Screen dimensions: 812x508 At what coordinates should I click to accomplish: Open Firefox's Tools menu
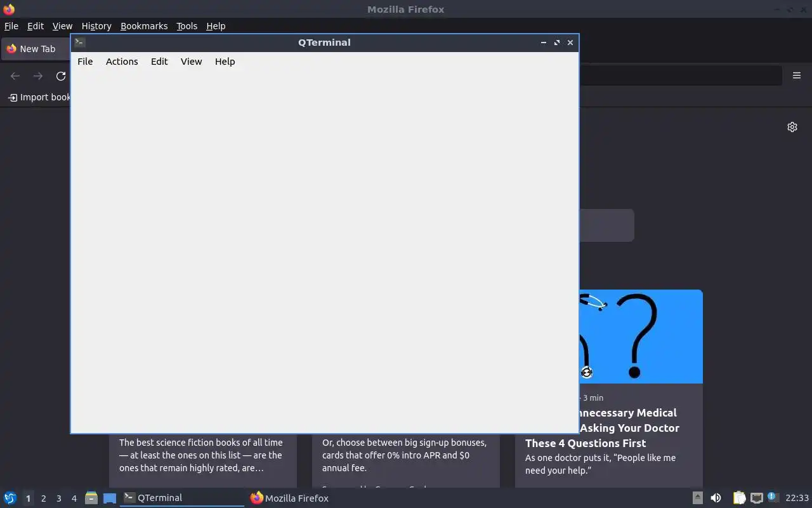(187, 26)
